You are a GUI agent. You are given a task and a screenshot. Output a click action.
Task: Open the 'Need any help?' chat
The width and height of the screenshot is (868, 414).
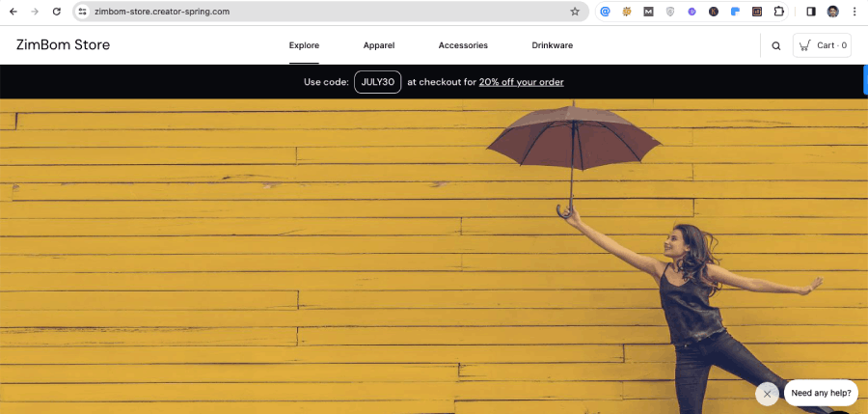pos(821,393)
